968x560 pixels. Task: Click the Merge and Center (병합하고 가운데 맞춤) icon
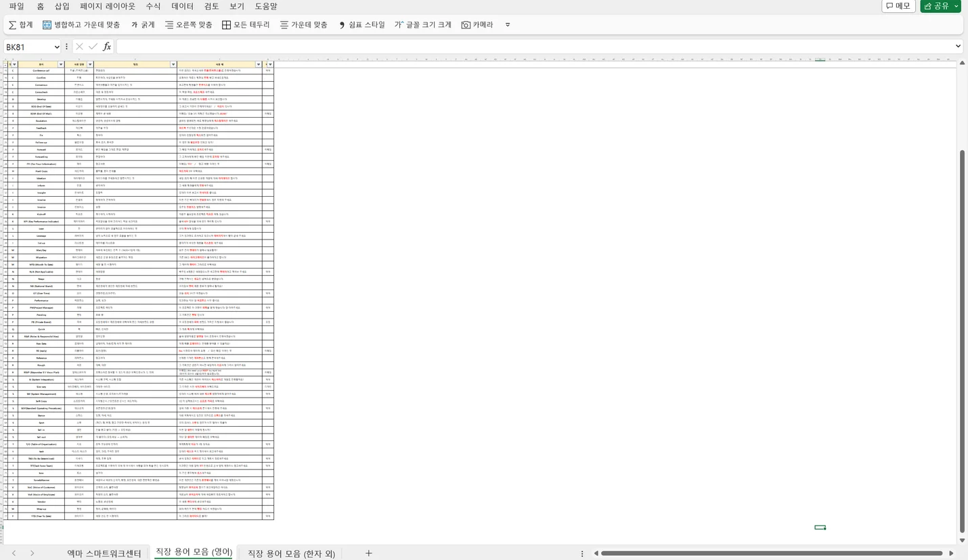[x=47, y=24]
